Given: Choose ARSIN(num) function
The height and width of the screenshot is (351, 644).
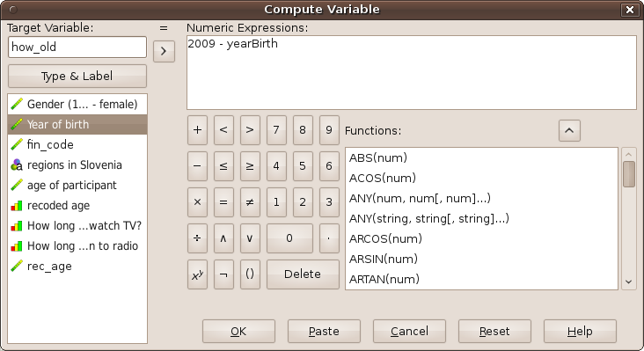Looking at the screenshot, I should coord(481,259).
